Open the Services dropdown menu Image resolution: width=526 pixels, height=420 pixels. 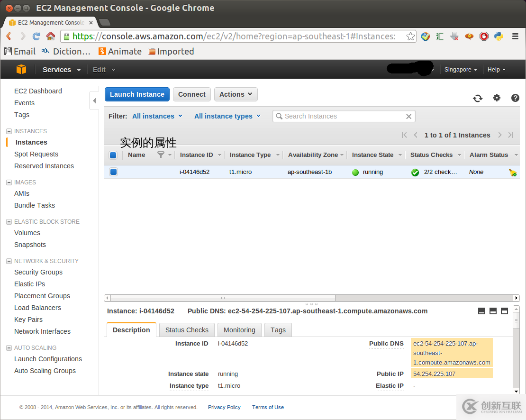[62, 69]
